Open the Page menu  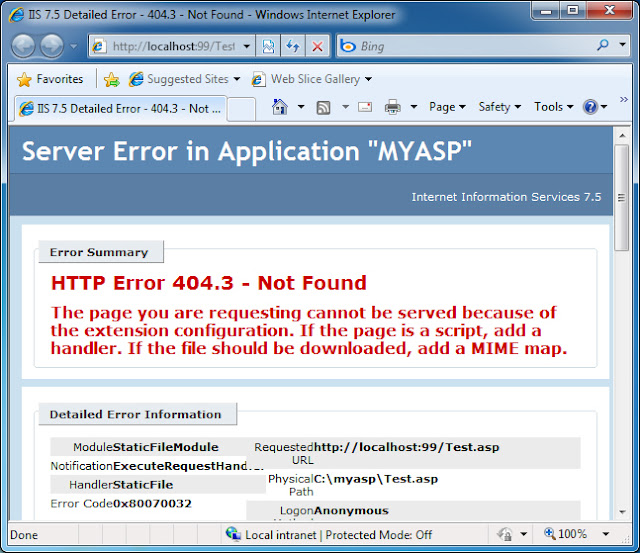tap(447, 107)
